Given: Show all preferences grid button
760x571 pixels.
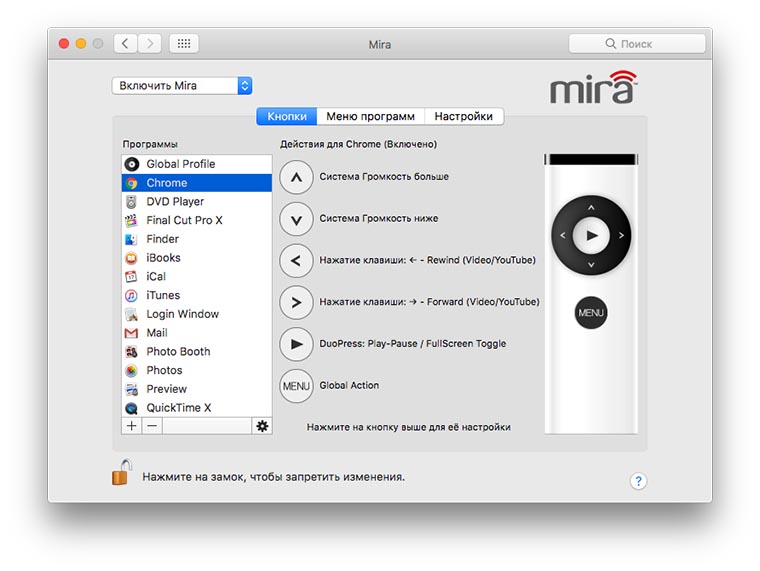Looking at the screenshot, I should pos(184,44).
